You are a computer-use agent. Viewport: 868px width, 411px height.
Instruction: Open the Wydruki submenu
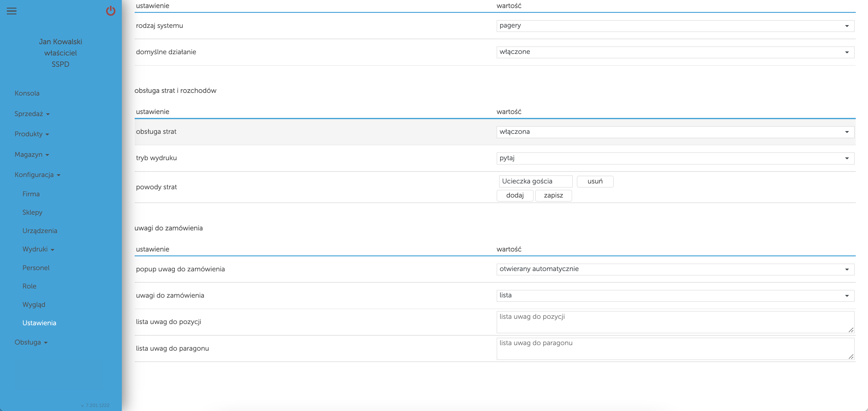point(38,250)
